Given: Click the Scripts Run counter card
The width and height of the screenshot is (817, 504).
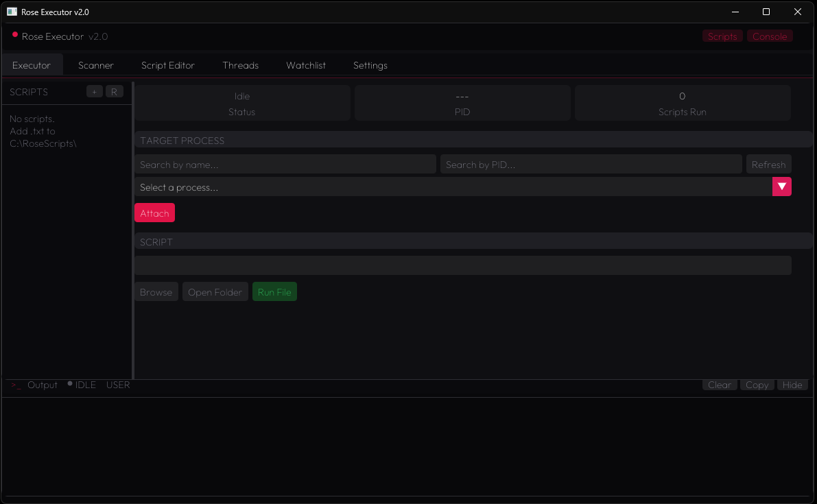Looking at the screenshot, I should [x=683, y=103].
